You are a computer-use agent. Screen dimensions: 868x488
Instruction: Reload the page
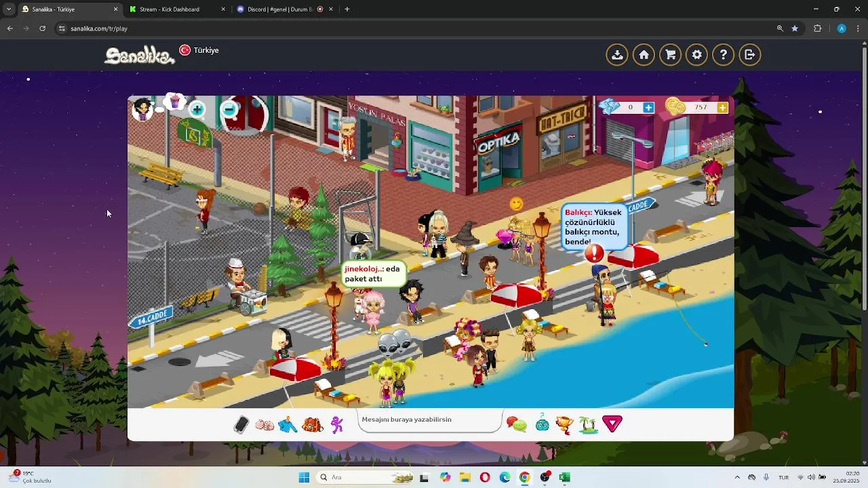point(42,28)
